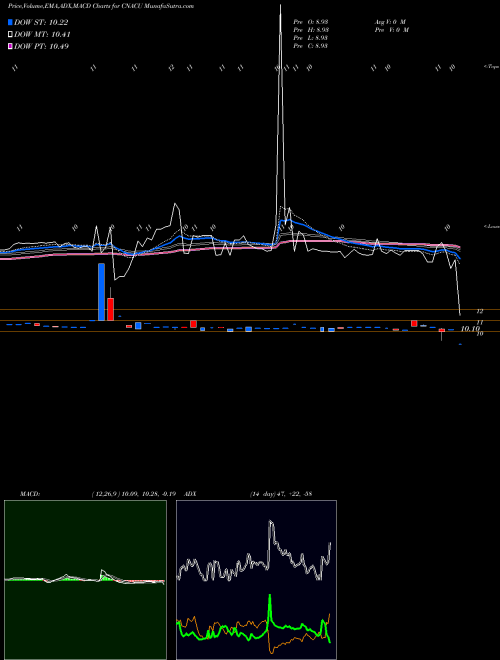Click the 'Avg V: 0 M' volume text

pyautogui.click(x=390, y=22)
